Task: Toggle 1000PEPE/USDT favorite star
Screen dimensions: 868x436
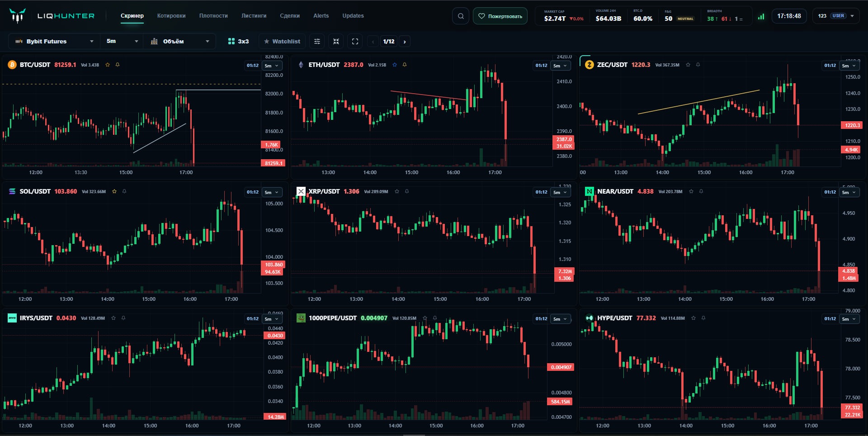Action: pyautogui.click(x=425, y=318)
